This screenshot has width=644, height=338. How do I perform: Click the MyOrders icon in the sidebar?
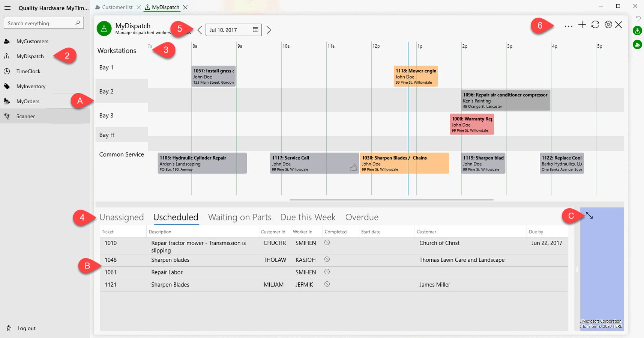point(6,101)
